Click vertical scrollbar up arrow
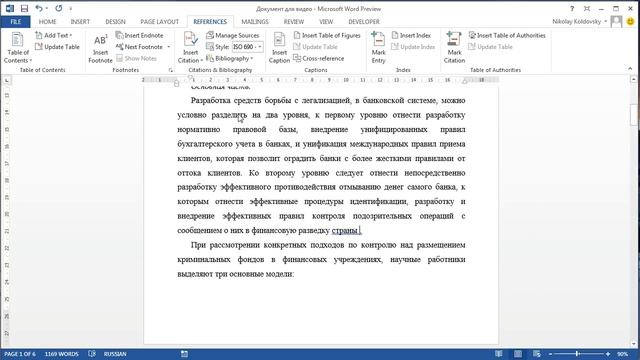This screenshot has height=360, width=640. click(634, 79)
